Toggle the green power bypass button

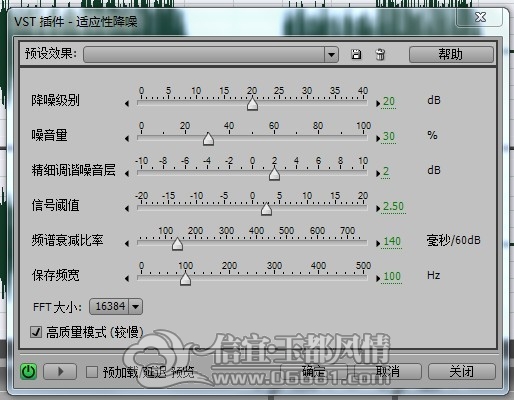coord(28,371)
